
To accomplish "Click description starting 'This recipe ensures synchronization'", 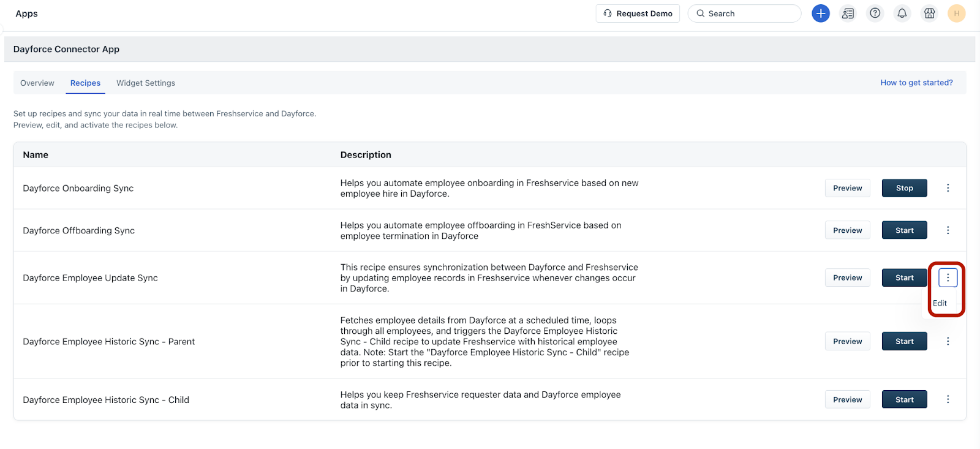I will tap(489, 277).
